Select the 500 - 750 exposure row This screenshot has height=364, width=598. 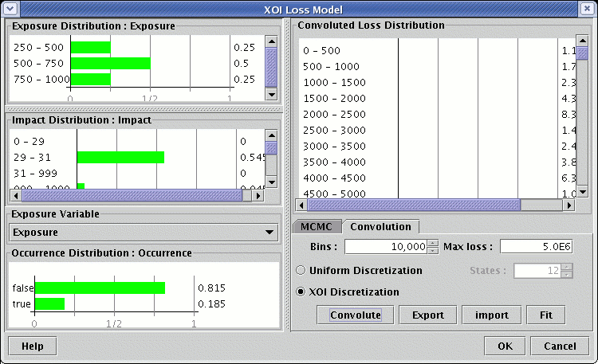[136, 64]
